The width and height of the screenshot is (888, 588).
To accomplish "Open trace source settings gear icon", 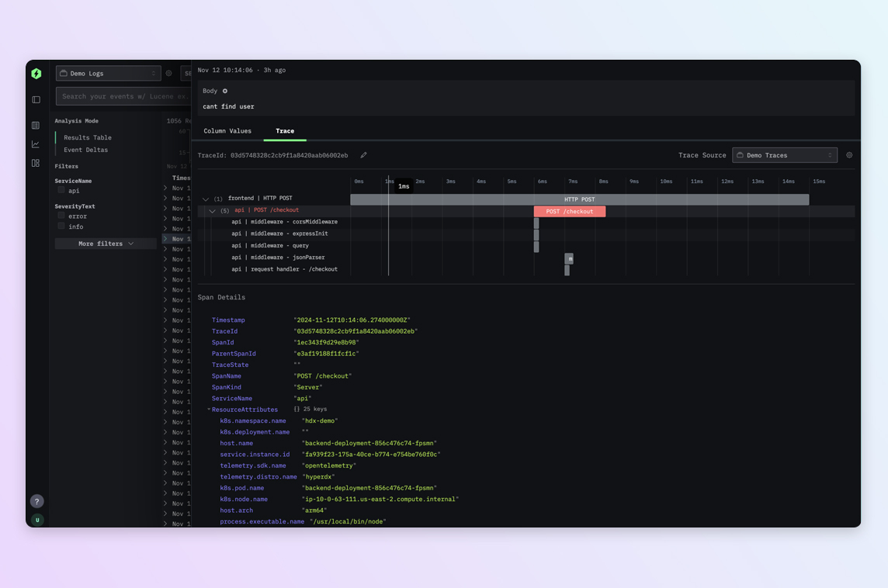I will [849, 155].
